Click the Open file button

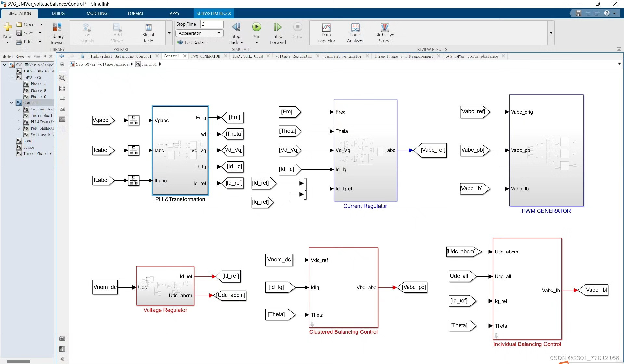(25, 24)
